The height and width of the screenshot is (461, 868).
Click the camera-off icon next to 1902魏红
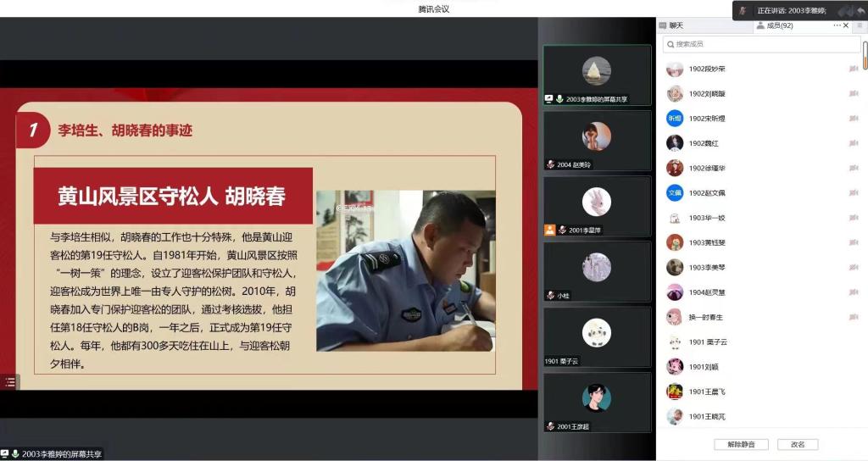(854, 144)
